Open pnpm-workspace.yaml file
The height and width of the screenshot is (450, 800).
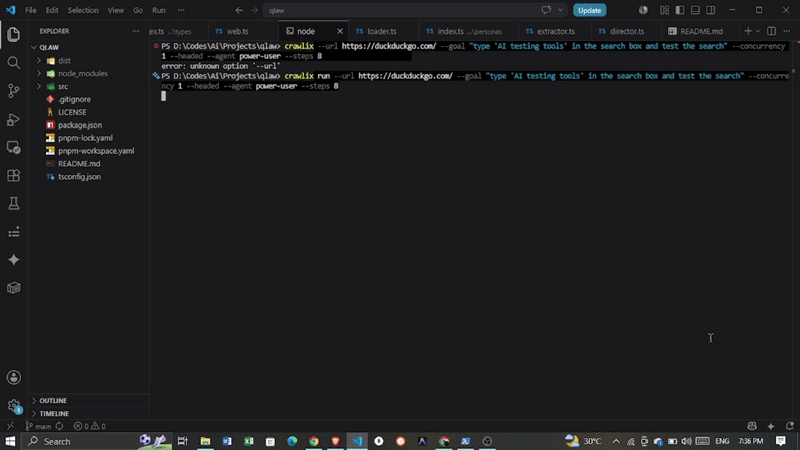click(96, 151)
